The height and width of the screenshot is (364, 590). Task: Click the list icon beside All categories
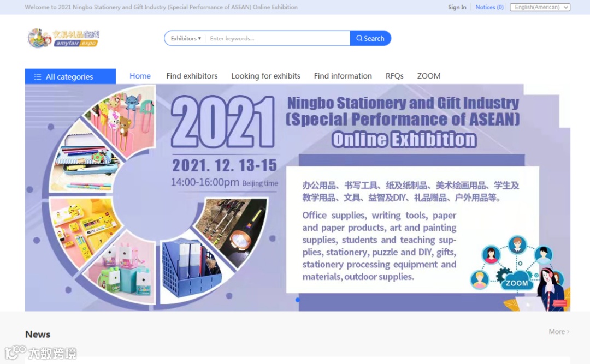(x=38, y=77)
